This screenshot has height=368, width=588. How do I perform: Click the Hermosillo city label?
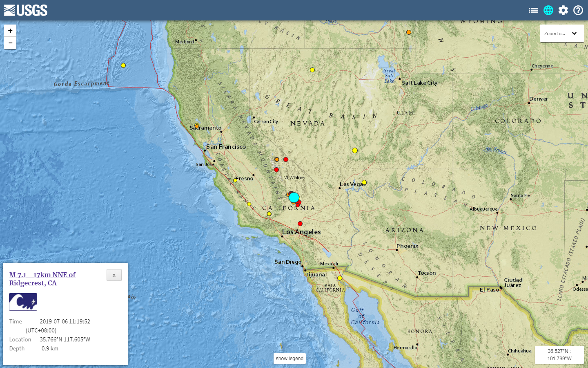(x=405, y=348)
